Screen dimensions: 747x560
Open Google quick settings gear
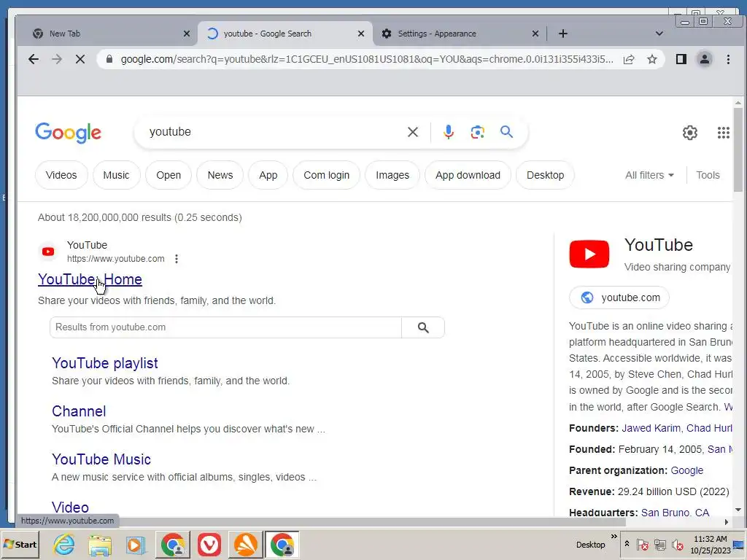(x=690, y=133)
